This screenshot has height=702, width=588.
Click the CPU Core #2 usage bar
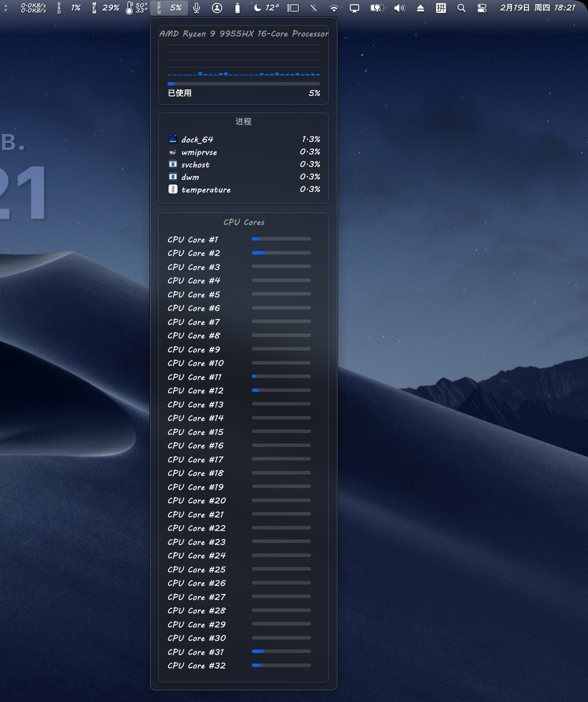coord(281,253)
